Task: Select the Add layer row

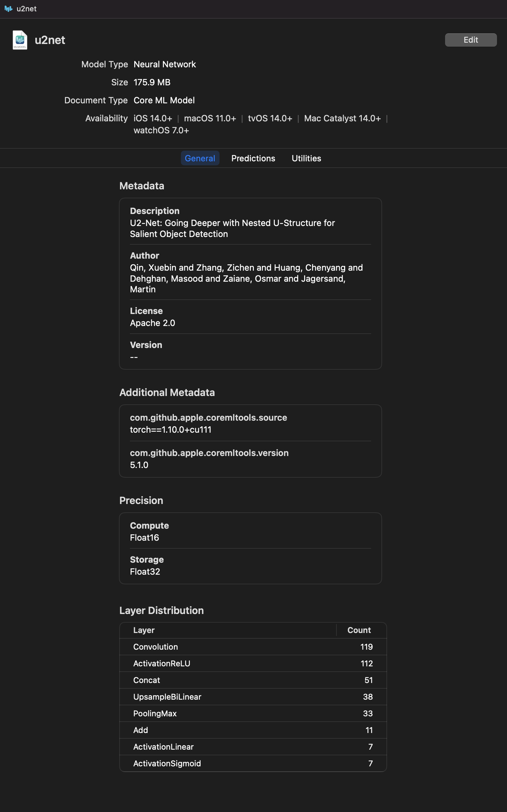Action: pos(253,730)
